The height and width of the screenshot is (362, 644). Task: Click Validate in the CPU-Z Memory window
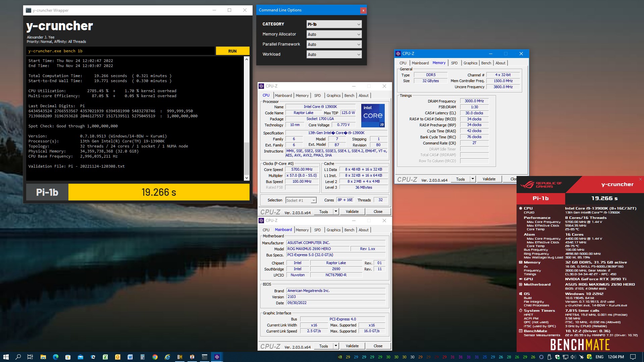click(x=489, y=179)
